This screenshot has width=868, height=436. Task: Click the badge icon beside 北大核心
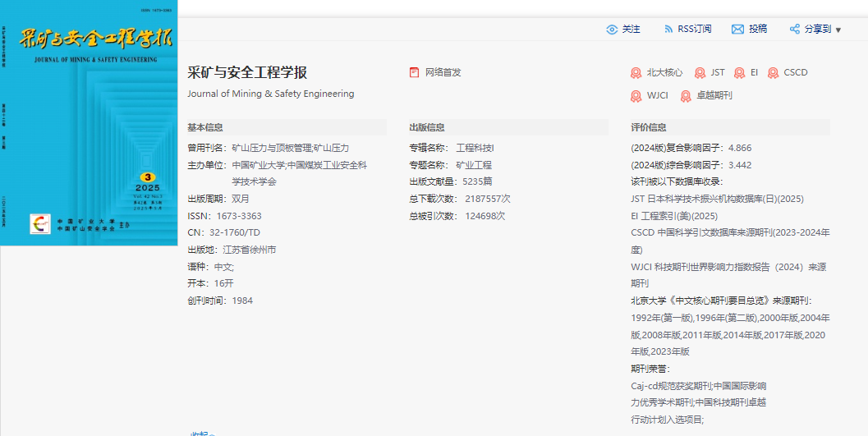pos(636,73)
